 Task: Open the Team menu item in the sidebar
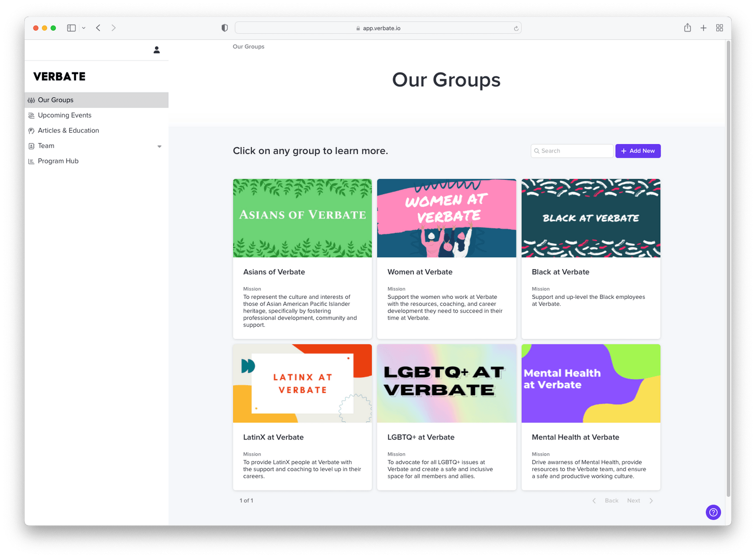pyautogui.click(x=46, y=146)
